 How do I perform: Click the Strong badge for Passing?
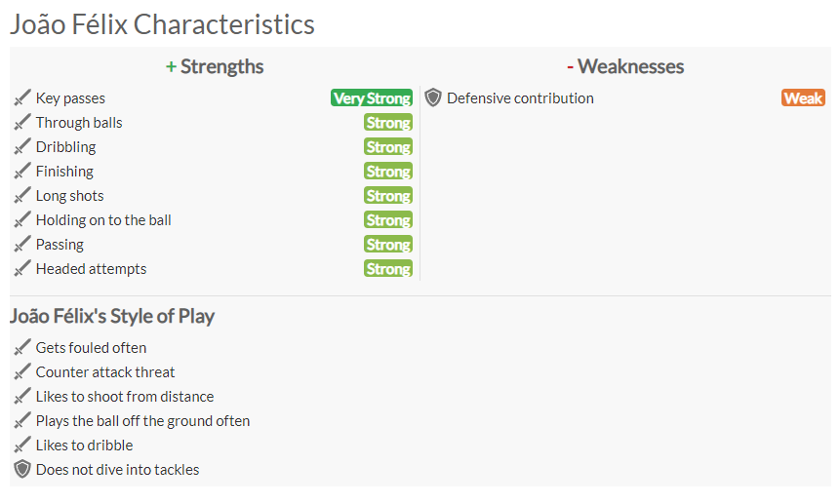[x=388, y=245]
